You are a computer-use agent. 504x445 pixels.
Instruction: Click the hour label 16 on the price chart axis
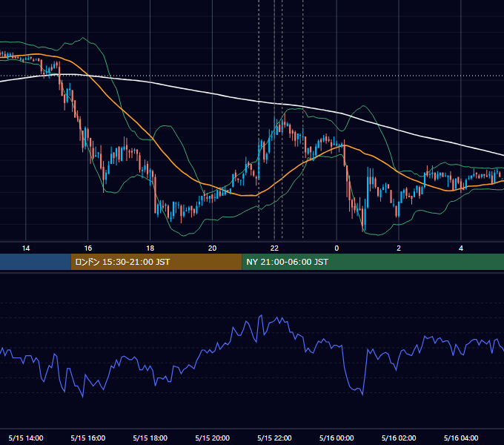click(87, 248)
